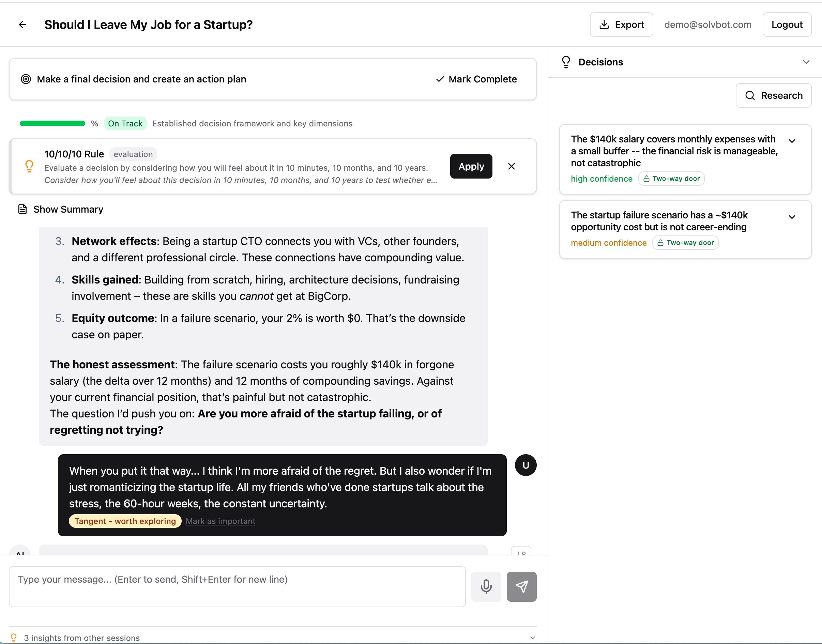Viewport: 822px width, 644px height.
Task: Expand "3 insights from other sessions"
Action: [533, 638]
